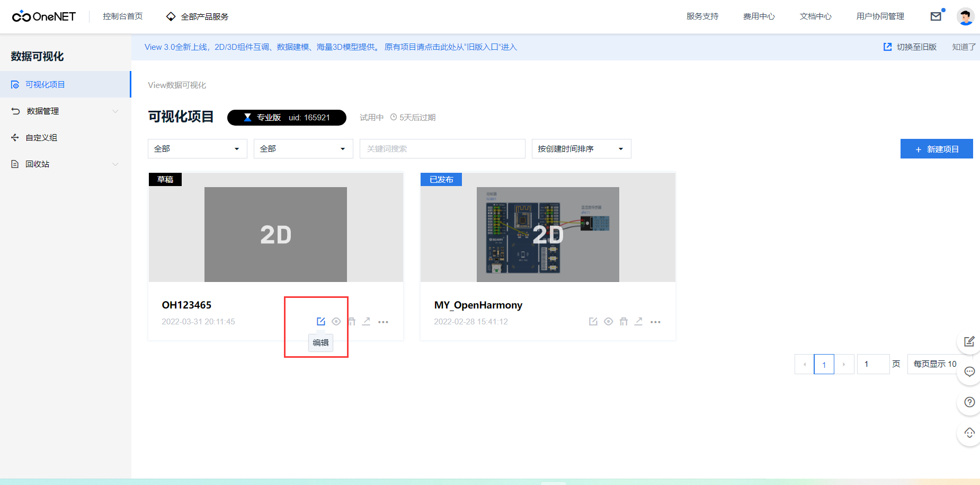
Task: Open the help question-mark icon on the right
Action: [969, 402]
